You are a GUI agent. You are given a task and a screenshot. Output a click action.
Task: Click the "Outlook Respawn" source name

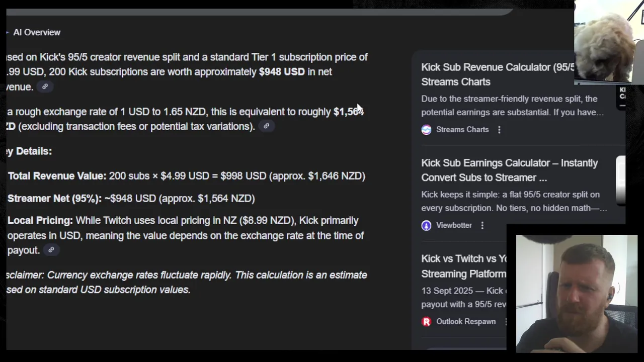[x=465, y=321]
